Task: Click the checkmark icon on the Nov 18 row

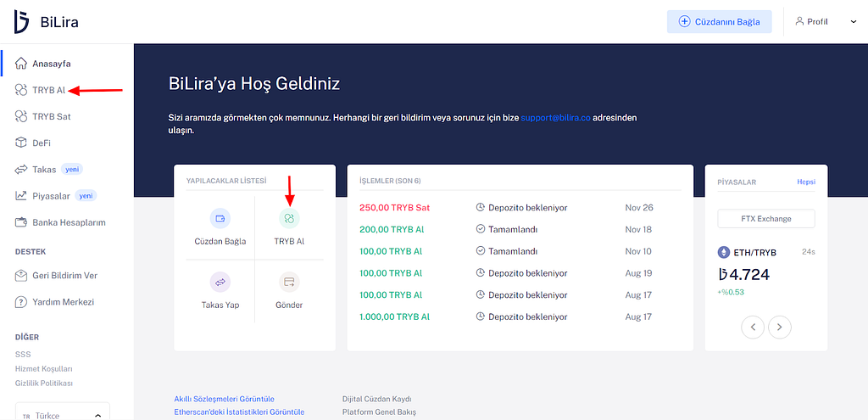Action: coord(480,229)
